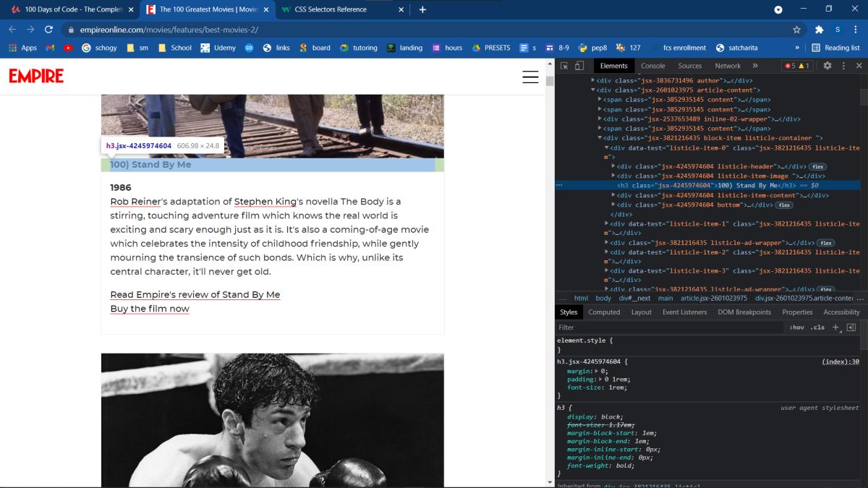Open the Apps bookmark shortcut
868x488 pixels.
point(23,48)
